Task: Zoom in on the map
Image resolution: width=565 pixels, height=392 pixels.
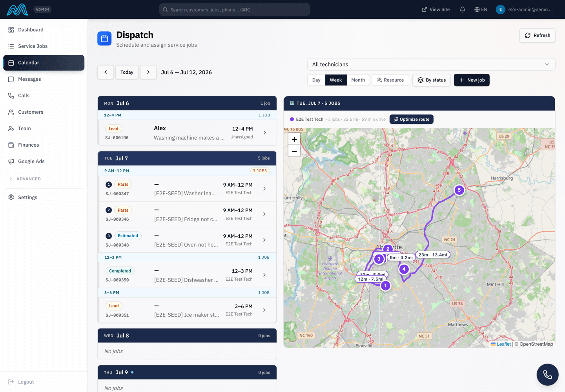Action: tap(294, 140)
